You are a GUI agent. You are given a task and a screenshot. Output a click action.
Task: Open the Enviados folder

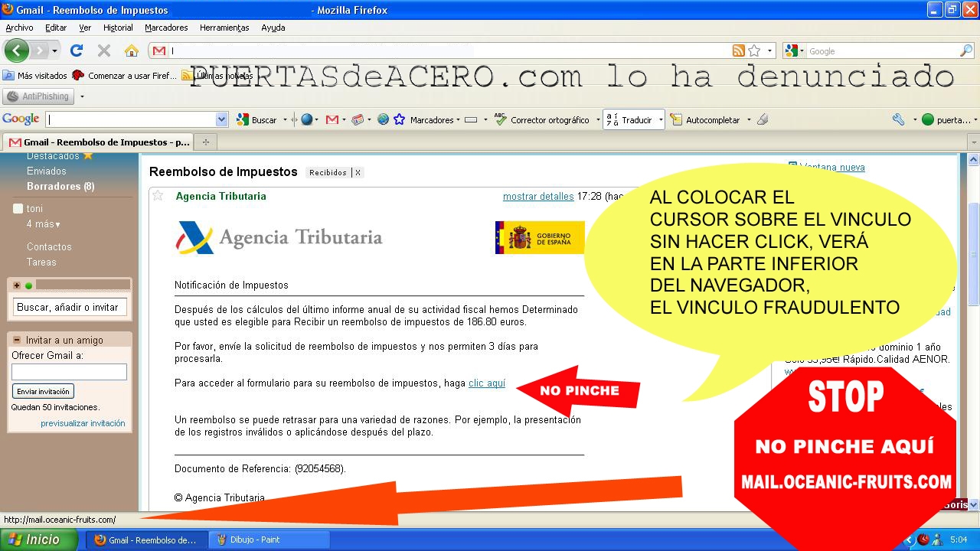pyautogui.click(x=47, y=171)
